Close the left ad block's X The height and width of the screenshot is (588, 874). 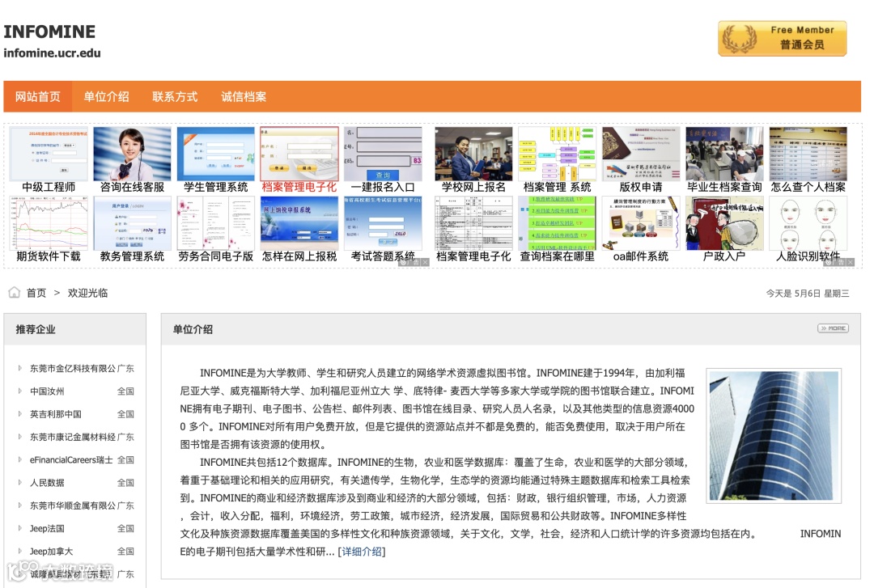click(x=426, y=262)
